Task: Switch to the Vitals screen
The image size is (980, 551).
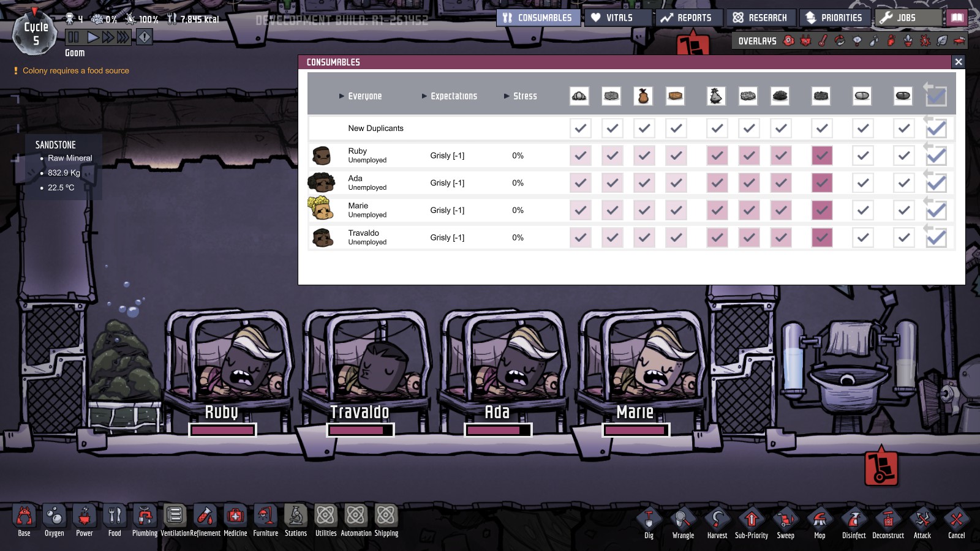Action: click(x=617, y=18)
